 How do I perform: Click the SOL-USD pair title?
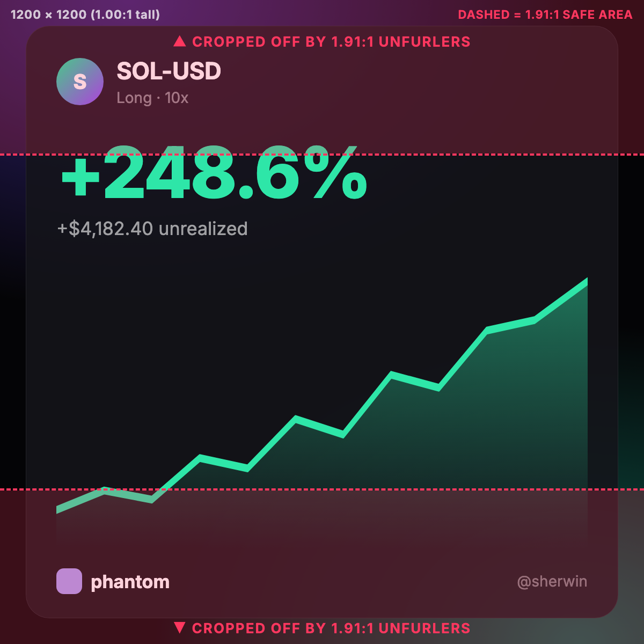pyautogui.click(x=169, y=71)
